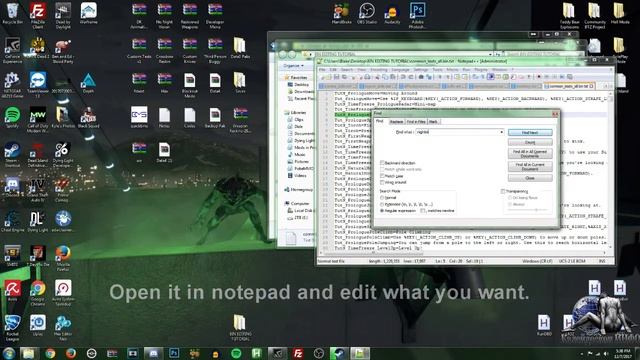The width and height of the screenshot is (640, 360).
Task: Click the Find what text field
Action: pos(460,132)
